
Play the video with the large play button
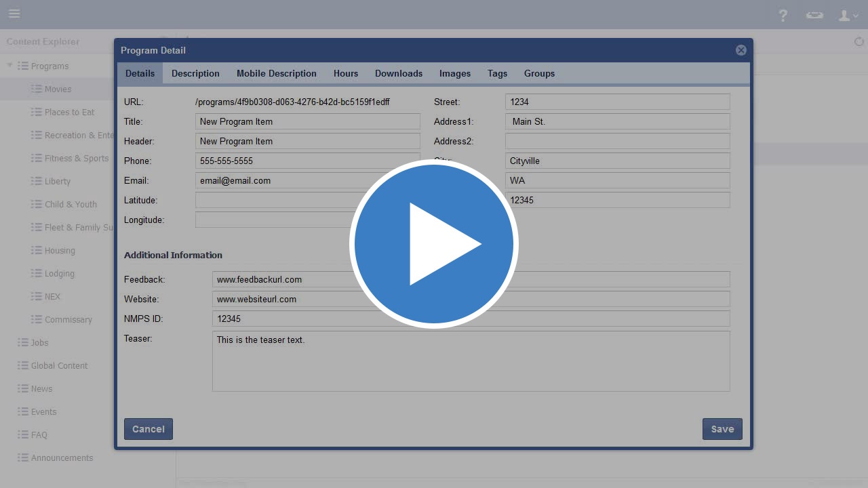point(434,244)
